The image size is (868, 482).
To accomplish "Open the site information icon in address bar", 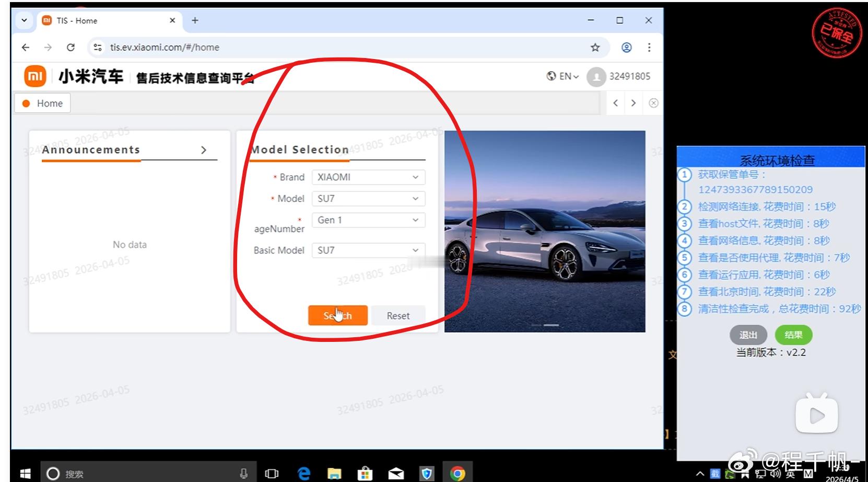I will (x=97, y=48).
